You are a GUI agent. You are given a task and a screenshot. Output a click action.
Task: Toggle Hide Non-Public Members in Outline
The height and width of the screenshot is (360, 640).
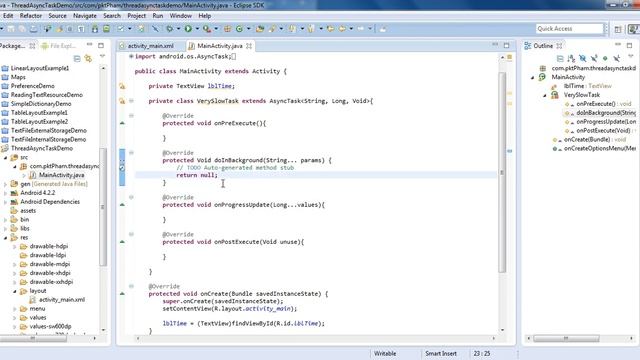605,58
